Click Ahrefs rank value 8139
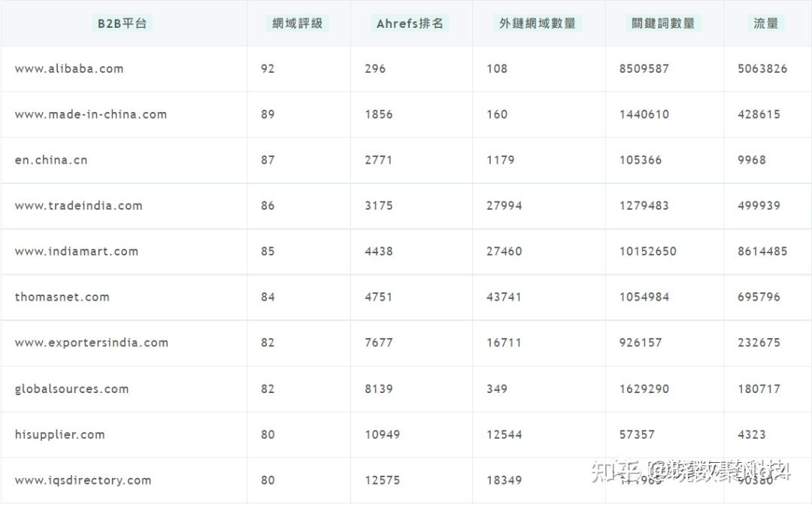 point(378,389)
